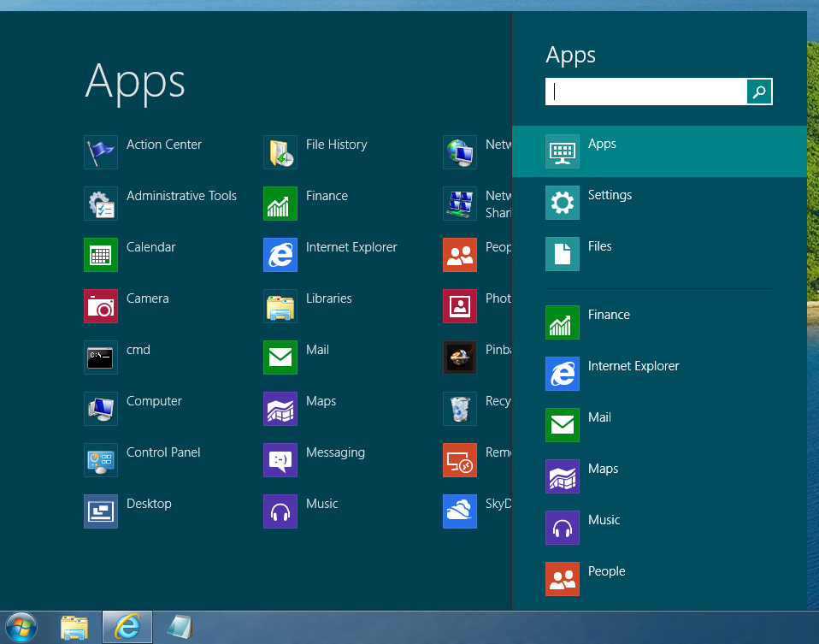The height and width of the screenshot is (644, 819).
Task: Choose Finance in search pane list
Action: [659, 322]
